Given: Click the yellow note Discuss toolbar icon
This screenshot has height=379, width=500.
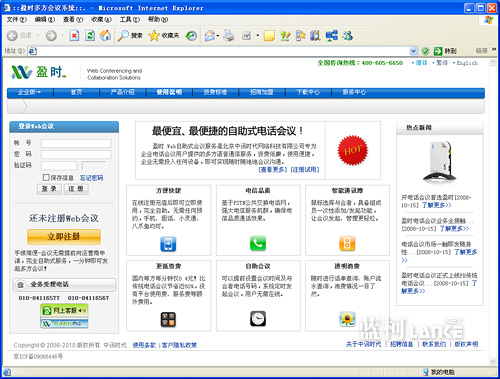Looking at the screenshot, I should click(269, 35).
